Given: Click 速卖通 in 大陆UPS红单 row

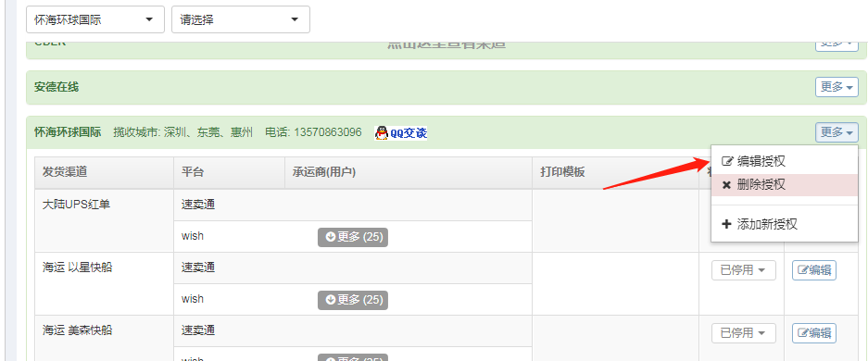Looking at the screenshot, I should pos(198,205).
